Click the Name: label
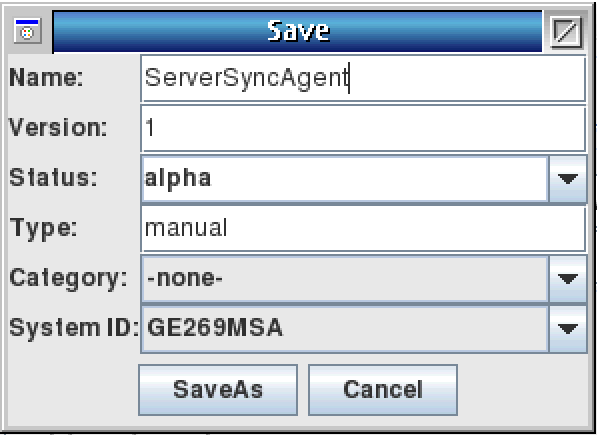 coord(46,78)
